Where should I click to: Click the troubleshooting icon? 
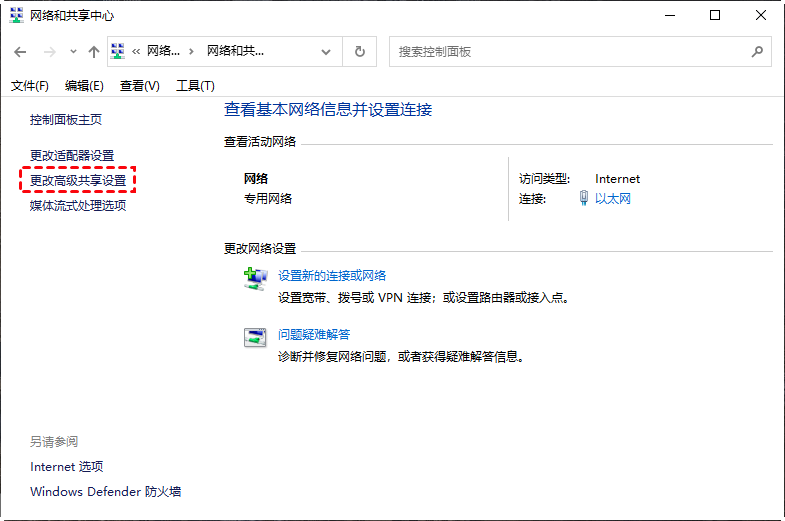click(255, 337)
